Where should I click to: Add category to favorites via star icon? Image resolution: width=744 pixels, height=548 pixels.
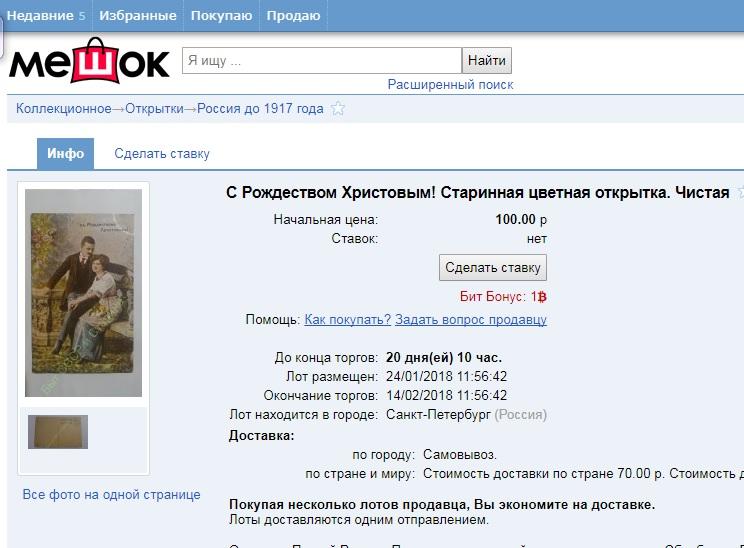point(338,109)
